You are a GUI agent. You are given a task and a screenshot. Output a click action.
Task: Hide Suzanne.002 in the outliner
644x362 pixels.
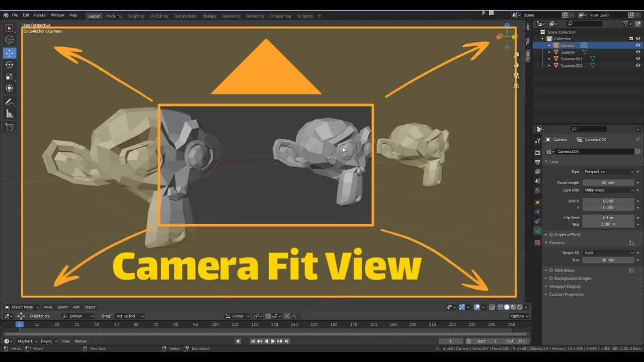tap(638, 65)
